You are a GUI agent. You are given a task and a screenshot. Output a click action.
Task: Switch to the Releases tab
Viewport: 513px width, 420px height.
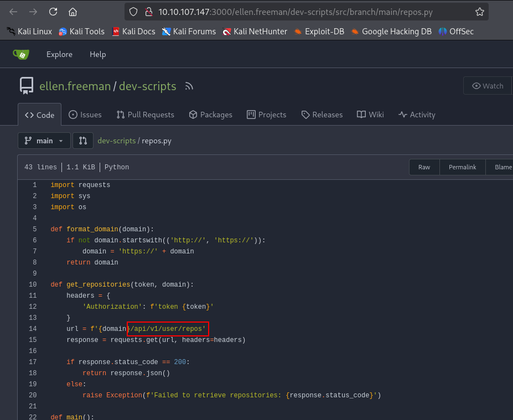pyautogui.click(x=322, y=115)
